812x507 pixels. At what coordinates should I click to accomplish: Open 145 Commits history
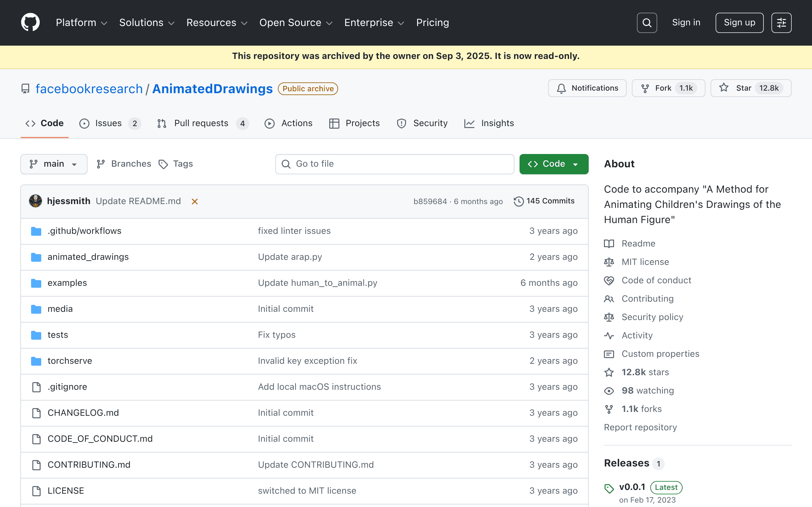(544, 201)
